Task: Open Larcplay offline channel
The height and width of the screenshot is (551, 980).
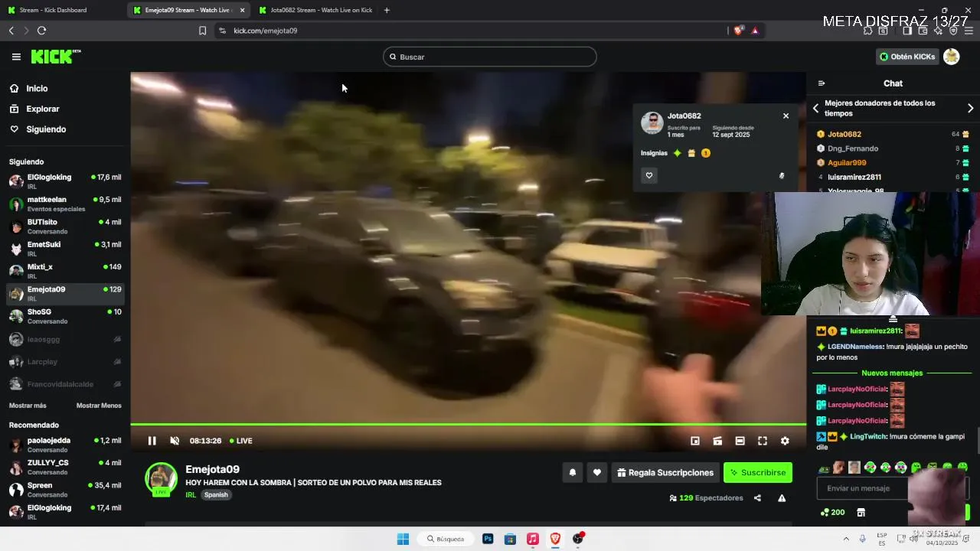Action: 64,361
